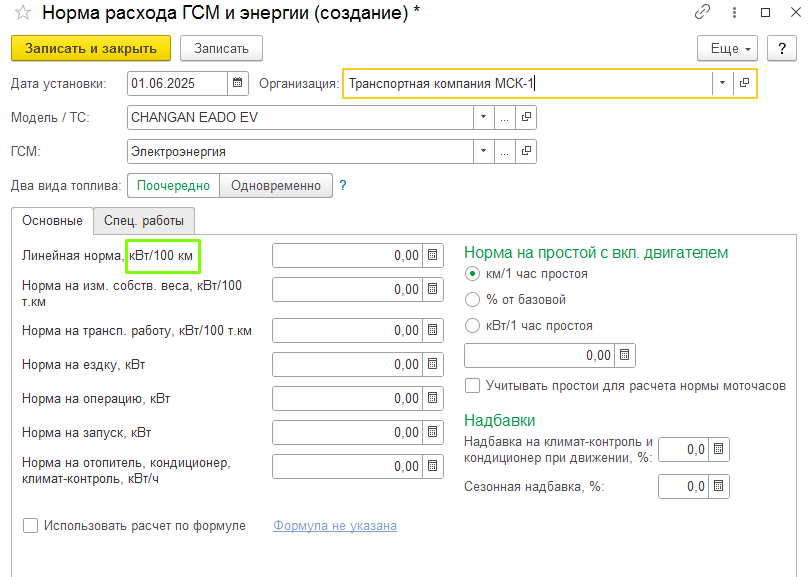
Task: Select the '% от базовой' radio option
Action: click(473, 299)
